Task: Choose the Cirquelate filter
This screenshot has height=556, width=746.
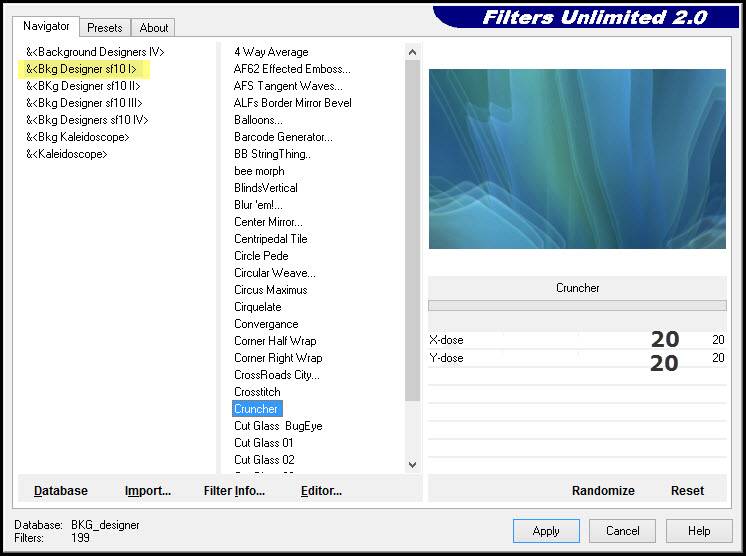Action: pos(258,307)
